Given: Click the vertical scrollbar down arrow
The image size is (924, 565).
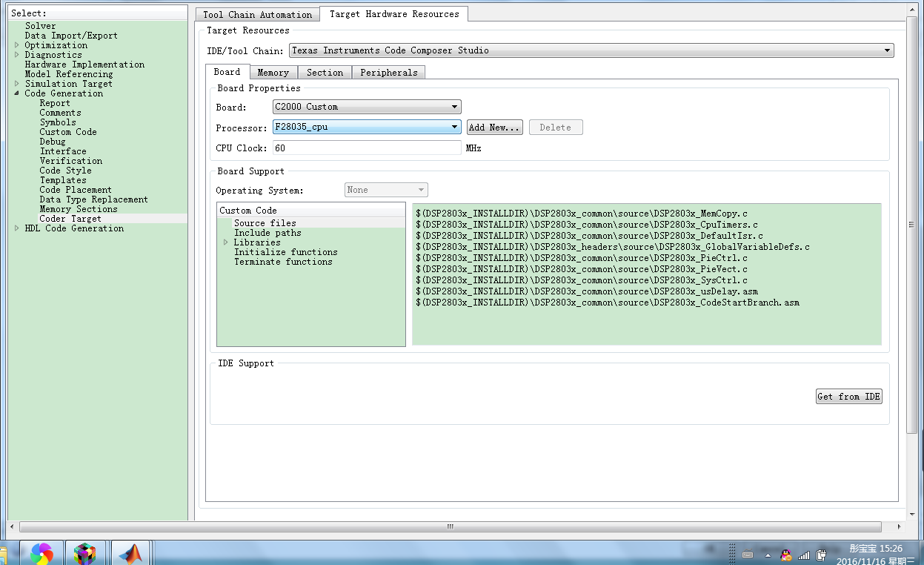Looking at the screenshot, I should 912,513.
